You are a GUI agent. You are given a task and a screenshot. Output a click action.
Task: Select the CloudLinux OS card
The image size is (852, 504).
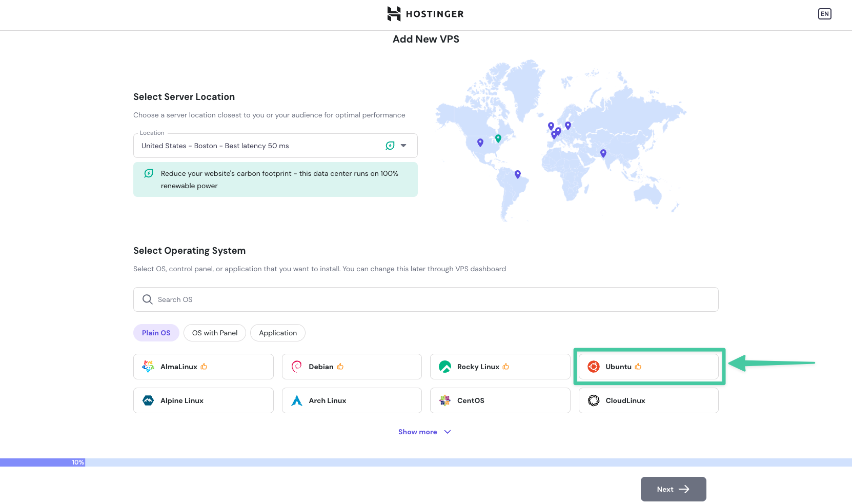click(x=648, y=400)
